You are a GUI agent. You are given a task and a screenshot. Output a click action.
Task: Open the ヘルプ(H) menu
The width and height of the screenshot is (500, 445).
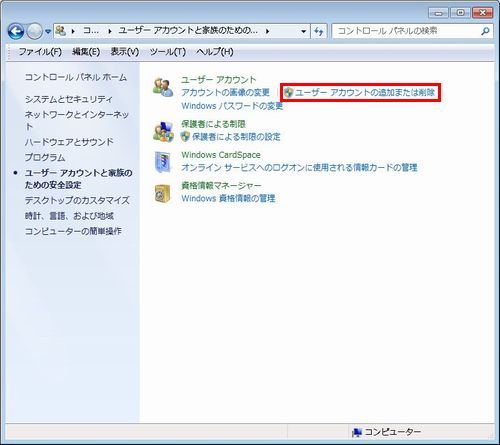click(215, 52)
